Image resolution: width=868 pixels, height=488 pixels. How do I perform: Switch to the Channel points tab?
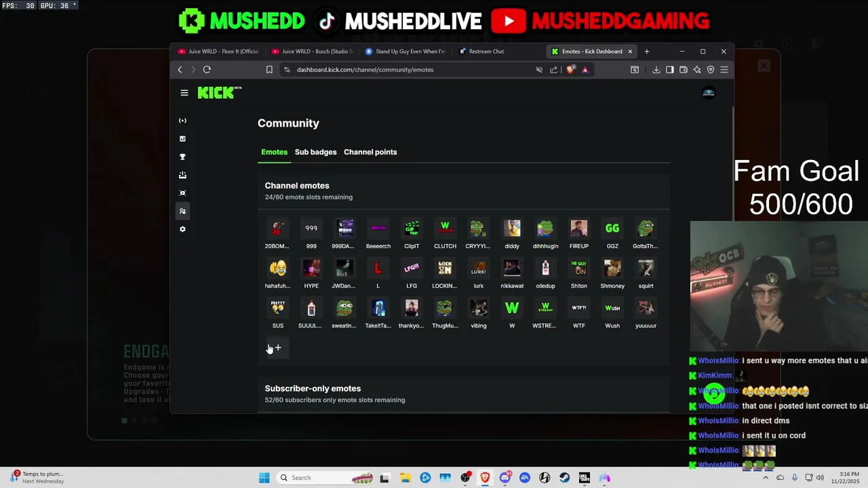click(370, 152)
